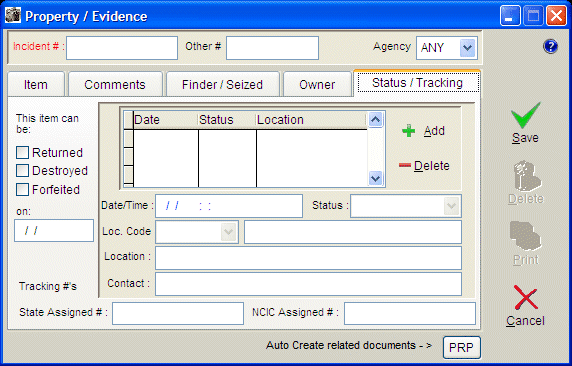Expand the Status dropdown
Viewport: 572px width, 366px height.
(451, 206)
